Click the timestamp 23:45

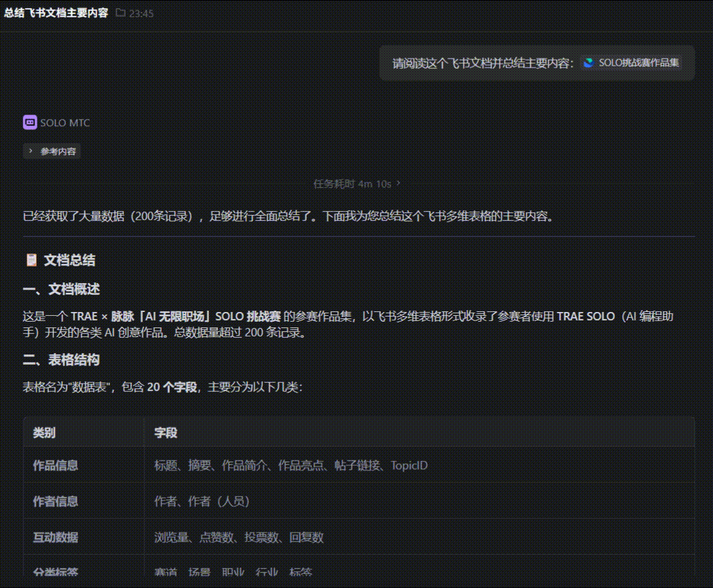[142, 14]
